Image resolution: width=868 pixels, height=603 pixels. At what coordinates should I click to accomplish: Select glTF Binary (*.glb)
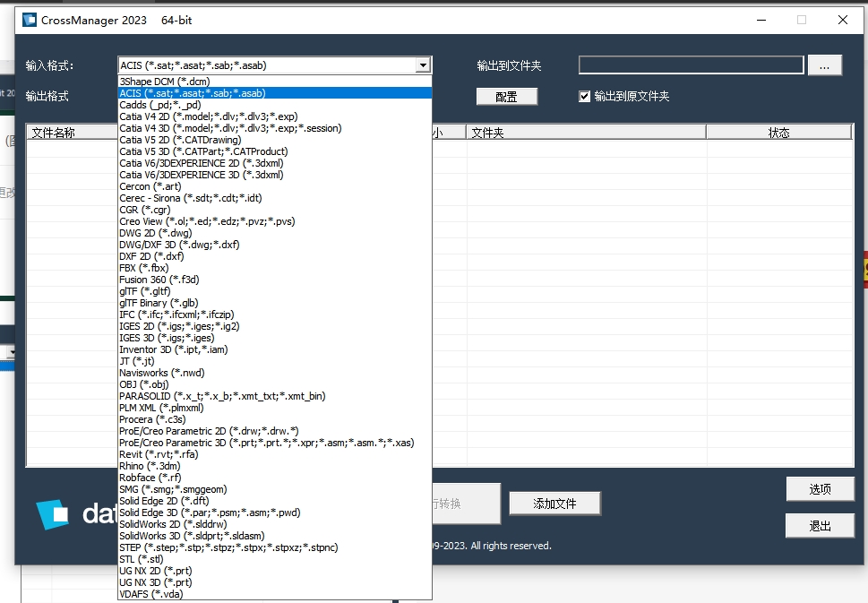[275, 302]
